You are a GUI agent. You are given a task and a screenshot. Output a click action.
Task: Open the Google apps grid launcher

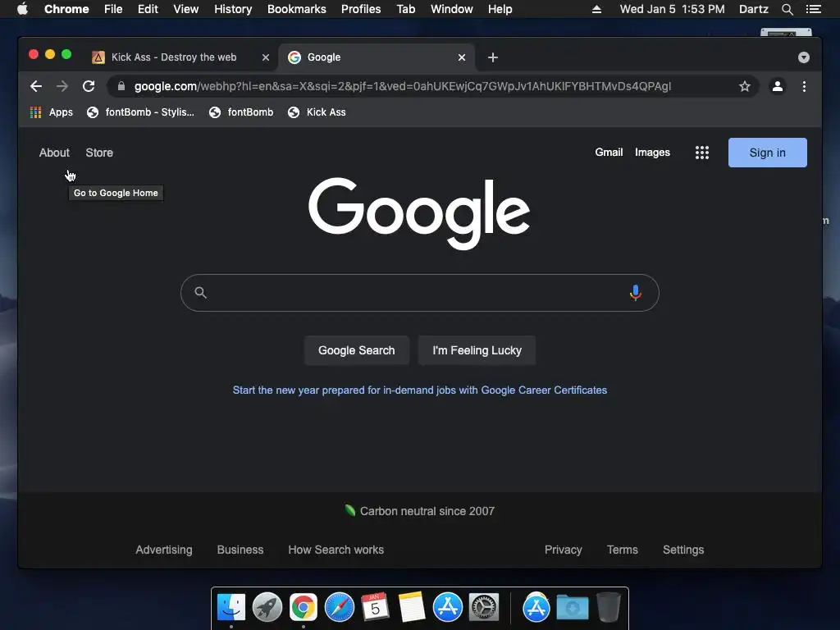(x=702, y=153)
